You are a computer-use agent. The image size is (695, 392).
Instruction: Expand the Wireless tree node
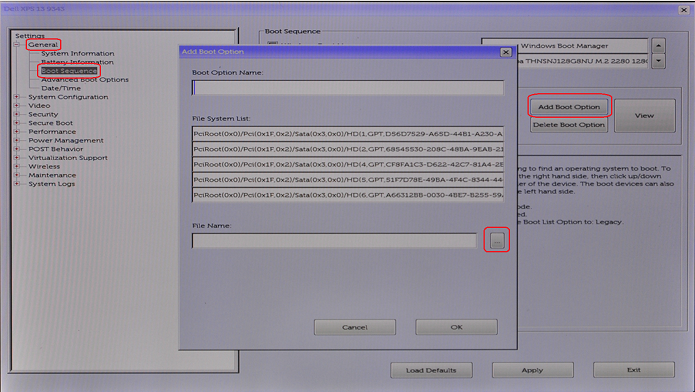pos(16,166)
